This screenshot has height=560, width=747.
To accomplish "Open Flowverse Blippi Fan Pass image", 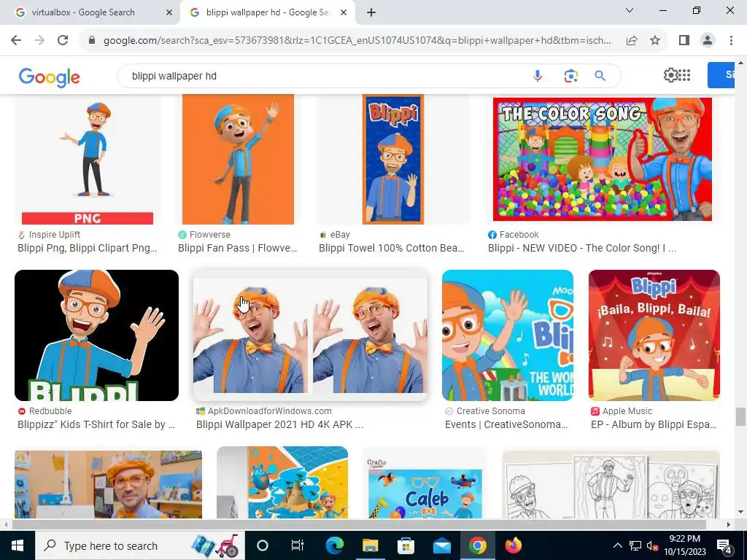I will [x=238, y=160].
